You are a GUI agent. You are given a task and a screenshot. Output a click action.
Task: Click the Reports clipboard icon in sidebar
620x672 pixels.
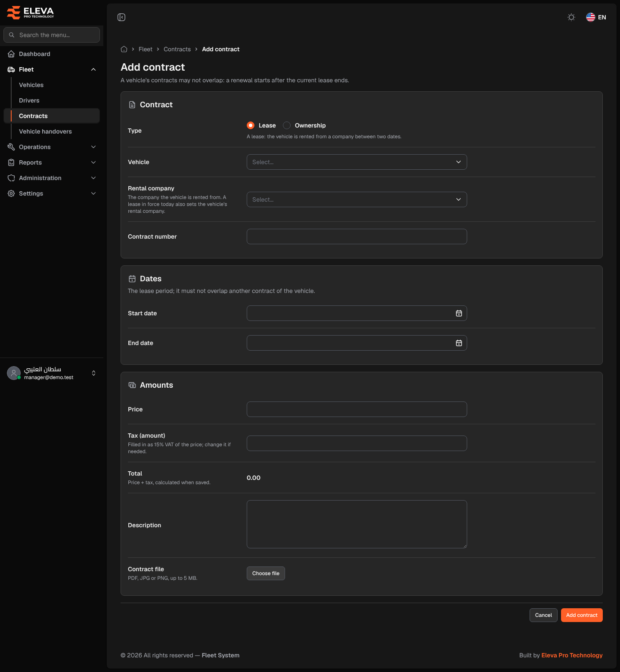pyautogui.click(x=11, y=162)
